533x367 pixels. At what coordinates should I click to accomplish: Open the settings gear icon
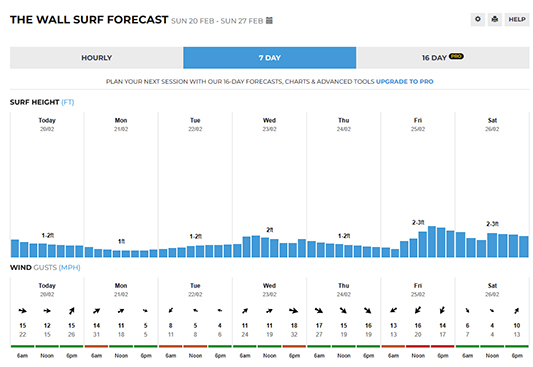click(x=478, y=19)
